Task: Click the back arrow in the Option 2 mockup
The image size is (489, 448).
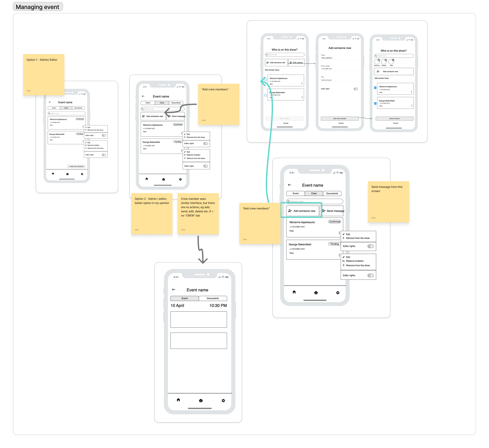Action: click(143, 96)
